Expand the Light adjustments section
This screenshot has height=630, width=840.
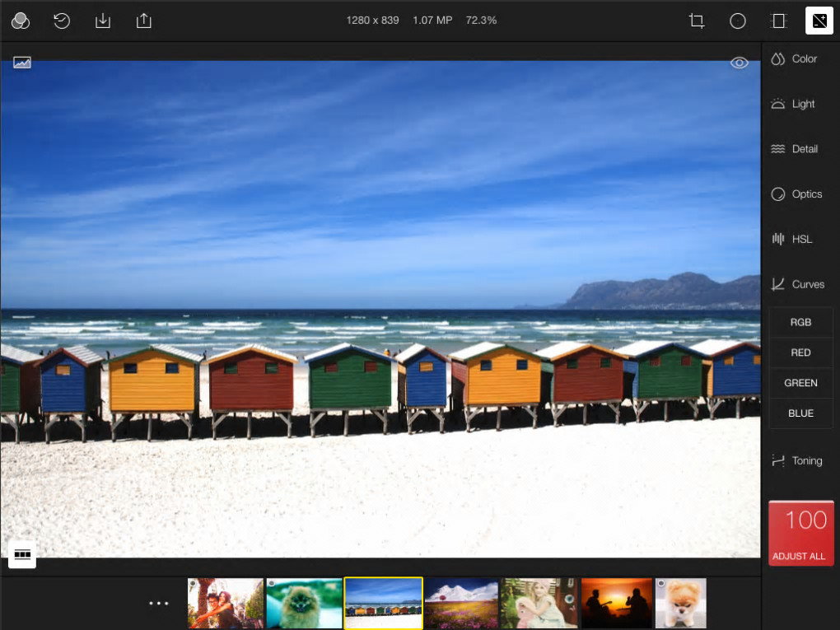793,105
